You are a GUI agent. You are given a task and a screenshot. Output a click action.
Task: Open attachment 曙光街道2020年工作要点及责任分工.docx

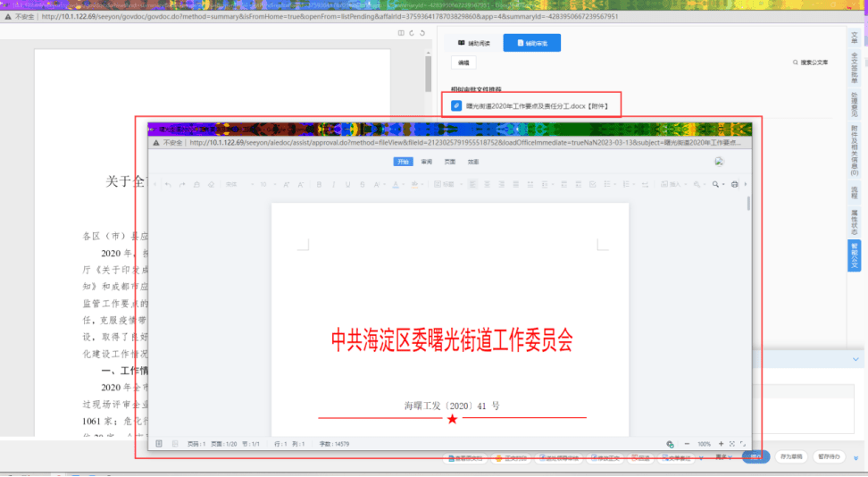[x=537, y=105]
